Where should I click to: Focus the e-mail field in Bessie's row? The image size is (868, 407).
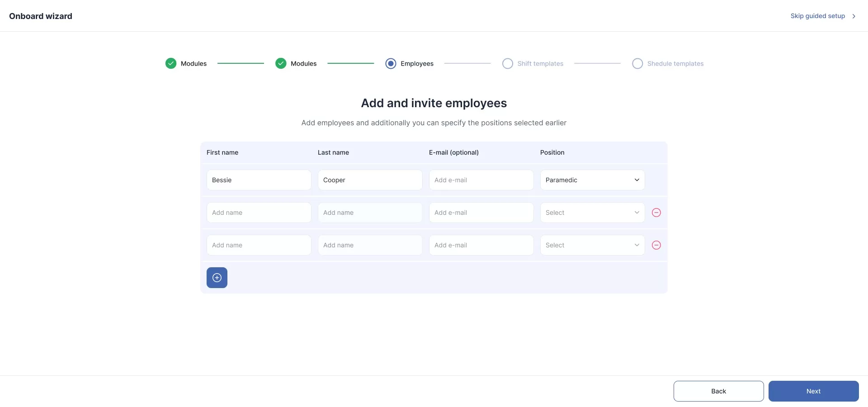[x=481, y=180]
